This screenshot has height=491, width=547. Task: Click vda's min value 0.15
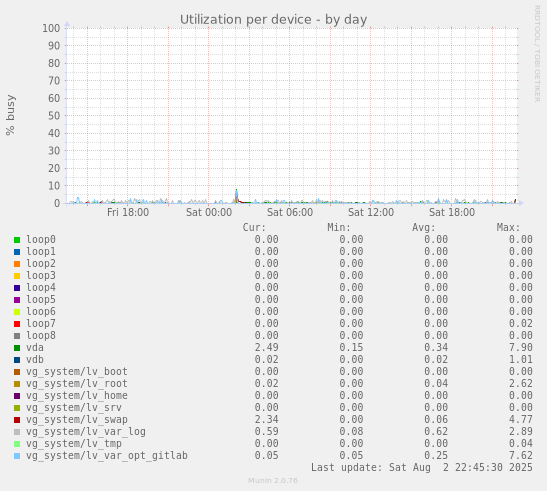click(351, 348)
